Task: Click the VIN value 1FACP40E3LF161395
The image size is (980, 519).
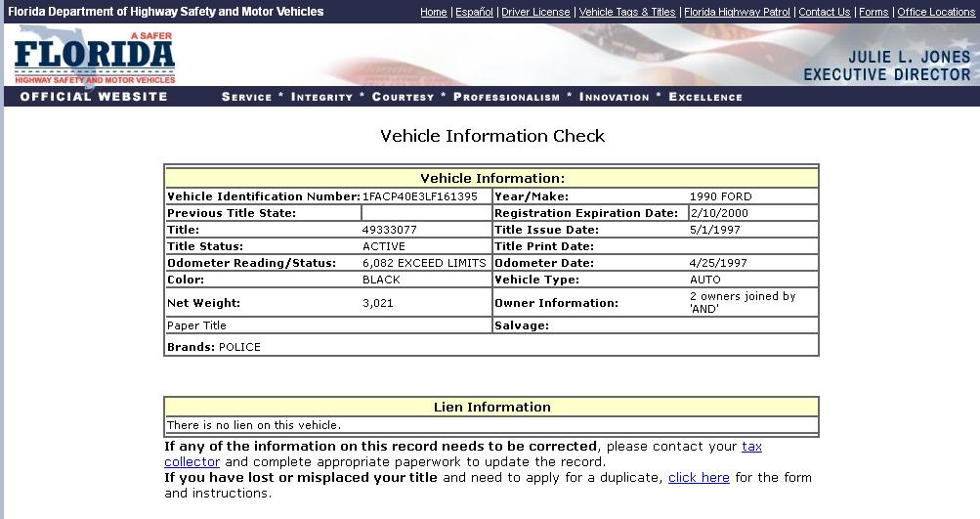Action: tap(420, 196)
